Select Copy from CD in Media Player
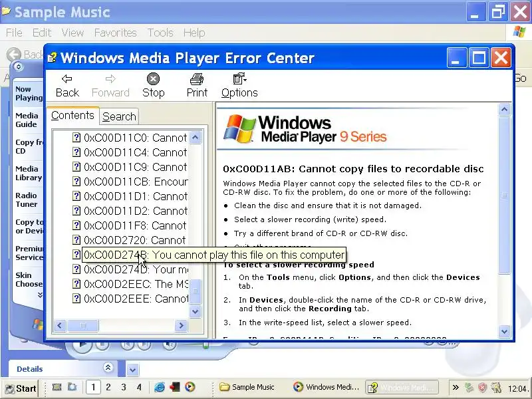The image size is (532, 399). 29,146
